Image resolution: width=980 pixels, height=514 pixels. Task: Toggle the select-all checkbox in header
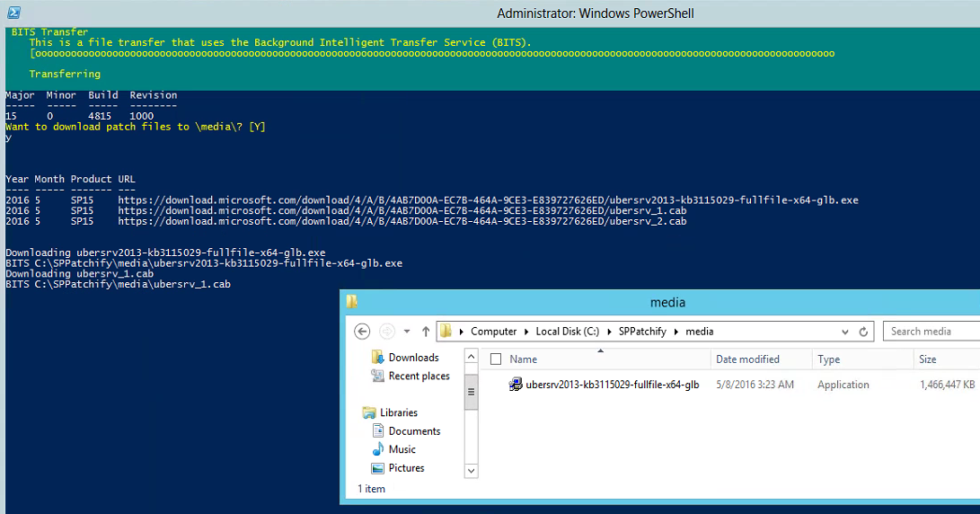coord(496,359)
